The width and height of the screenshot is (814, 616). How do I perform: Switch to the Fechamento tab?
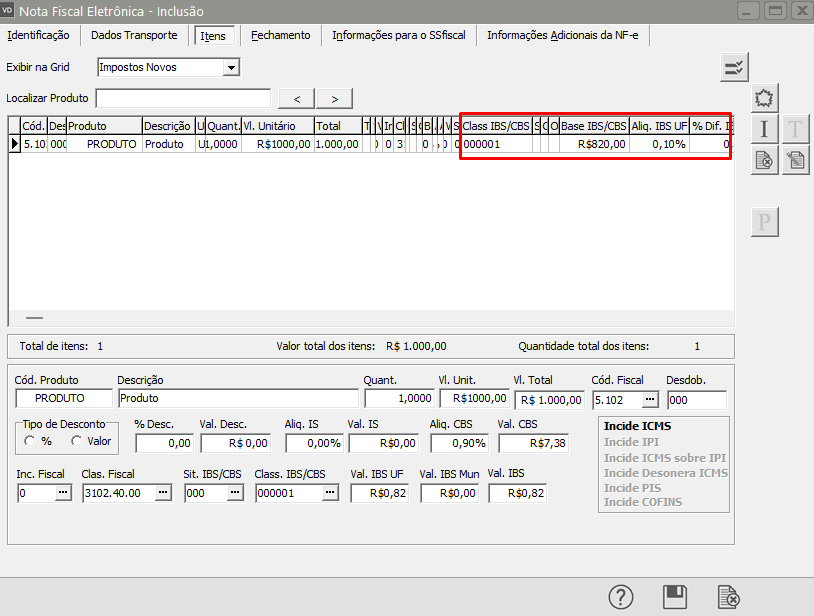[x=280, y=35]
